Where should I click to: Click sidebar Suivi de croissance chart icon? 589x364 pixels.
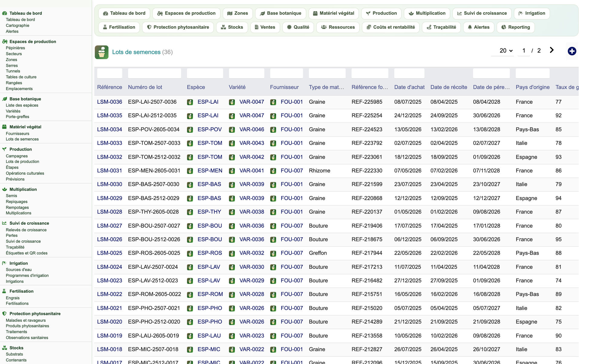coord(5,223)
